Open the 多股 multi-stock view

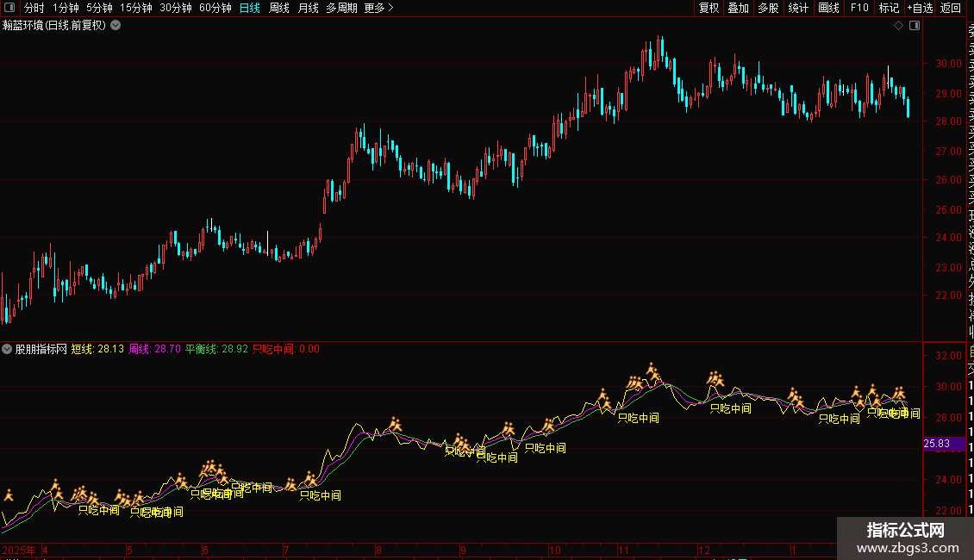pyautogui.click(x=768, y=8)
